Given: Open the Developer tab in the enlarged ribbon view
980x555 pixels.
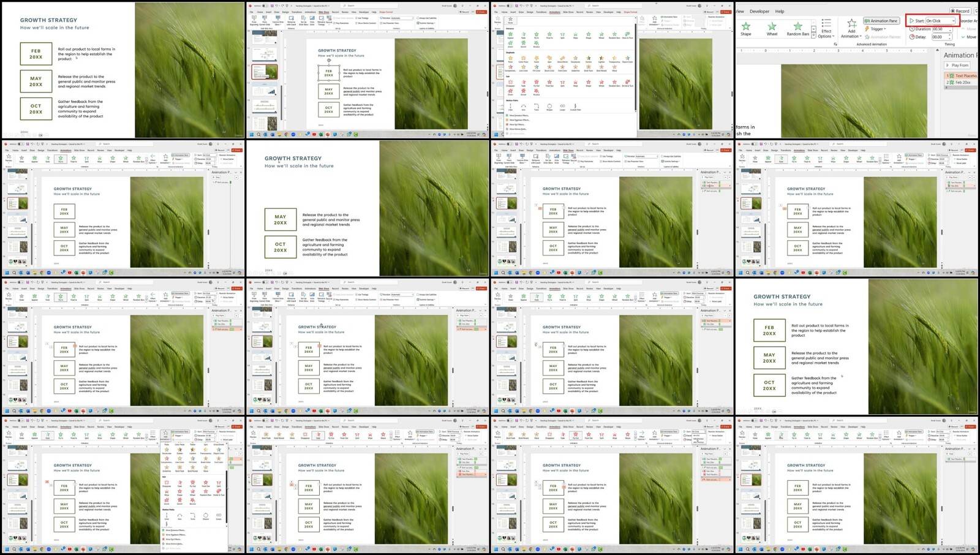Looking at the screenshot, I should tap(759, 11).
